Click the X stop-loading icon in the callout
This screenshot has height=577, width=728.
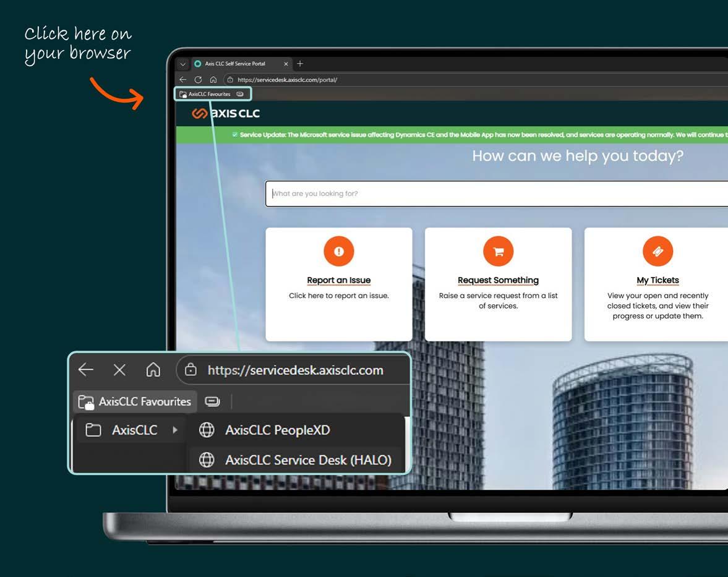[119, 370]
